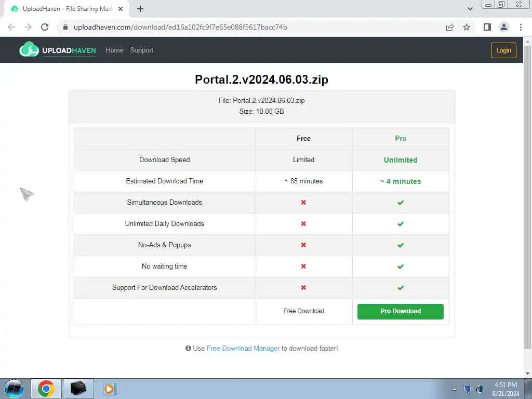This screenshot has width=532, height=399.
Task: Click the red X for No-Ads & Popups
Action: coord(303,245)
